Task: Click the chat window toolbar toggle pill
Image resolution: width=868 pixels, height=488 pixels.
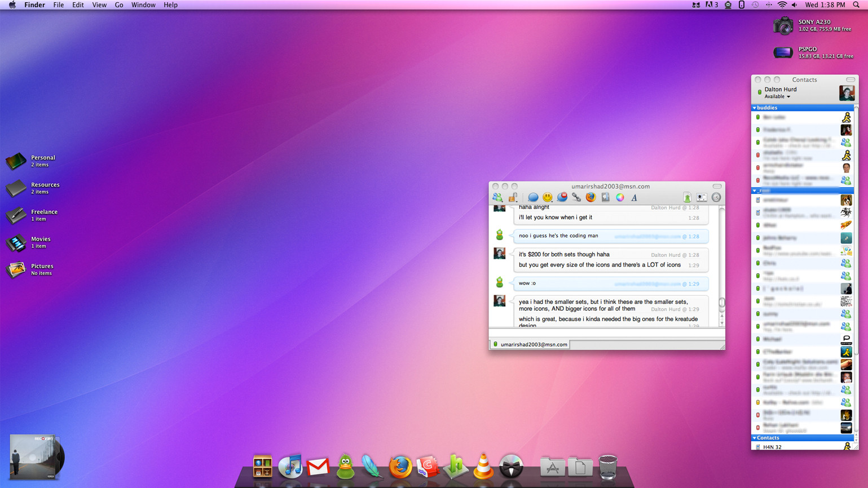Action: tap(717, 186)
